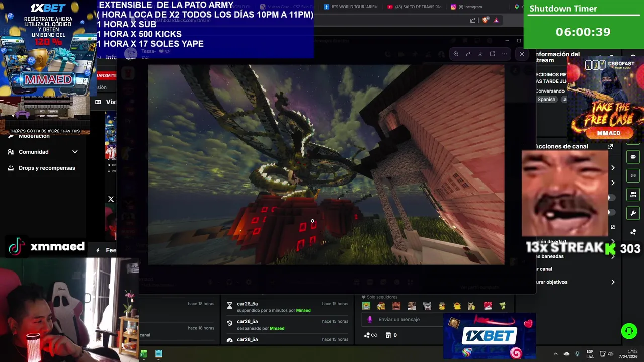Viewport: 644px width, 362px height.
Task: Click the Minecraft screenshot in the viewer
Action: pyautogui.click(x=326, y=164)
